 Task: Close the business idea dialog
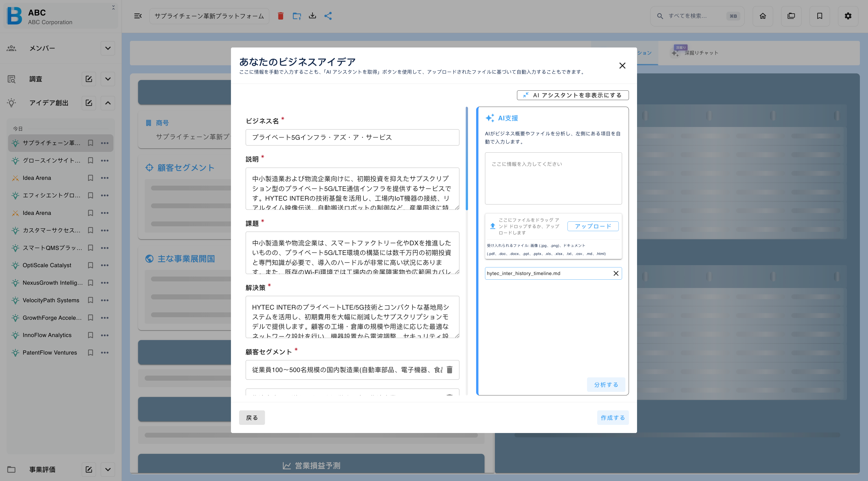coord(622,65)
